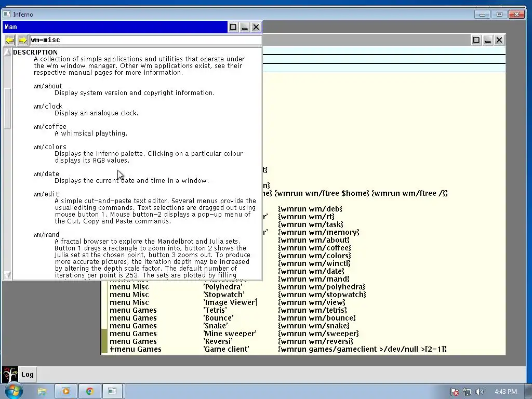Click 'Tetris' in the editor text

(x=215, y=311)
